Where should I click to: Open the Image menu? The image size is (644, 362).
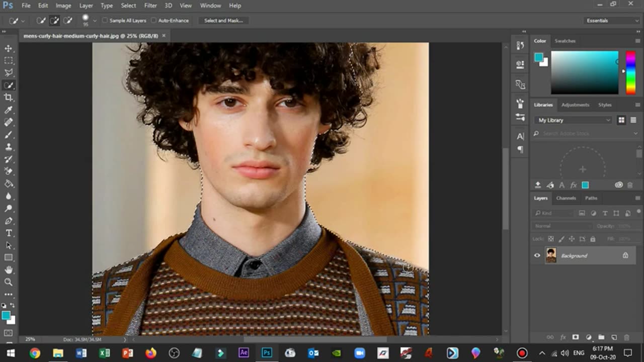pyautogui.click(x=63, y=6)
